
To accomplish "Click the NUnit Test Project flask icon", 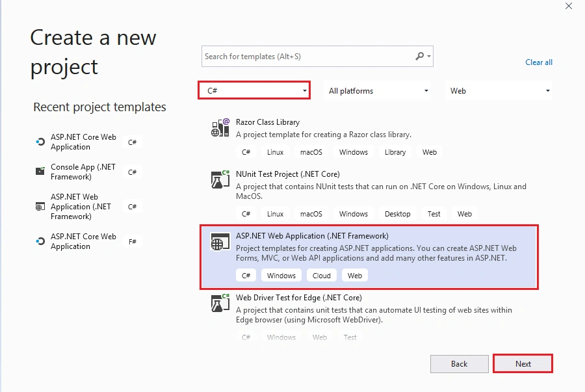I will click(x=220, y=179).
